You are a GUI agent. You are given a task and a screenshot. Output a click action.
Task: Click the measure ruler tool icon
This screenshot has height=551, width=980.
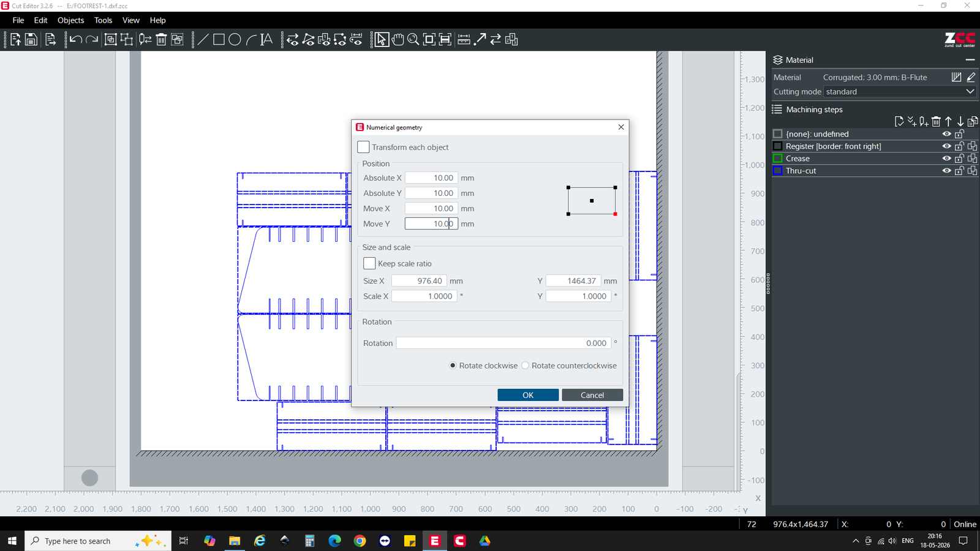[x=464, y=40]
